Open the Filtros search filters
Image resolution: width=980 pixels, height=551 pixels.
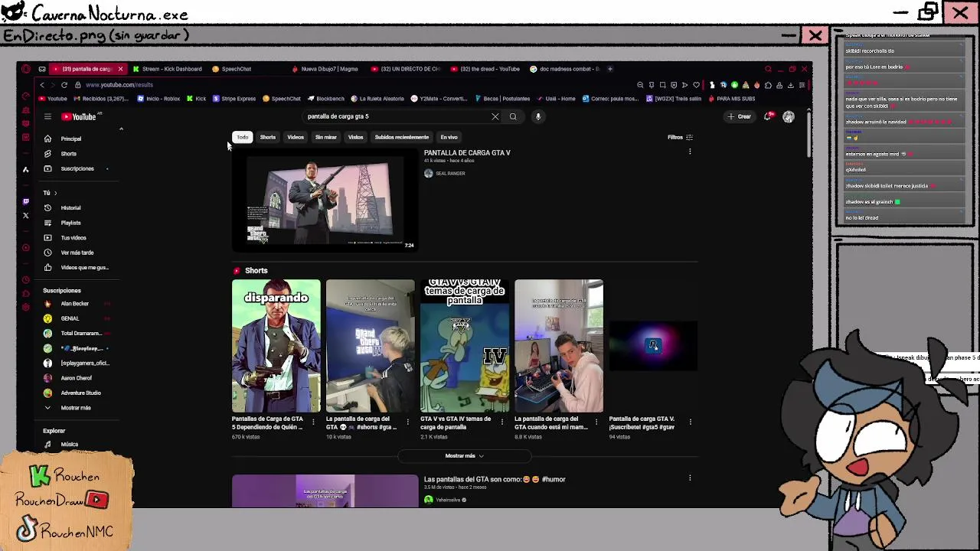(680, 137)
